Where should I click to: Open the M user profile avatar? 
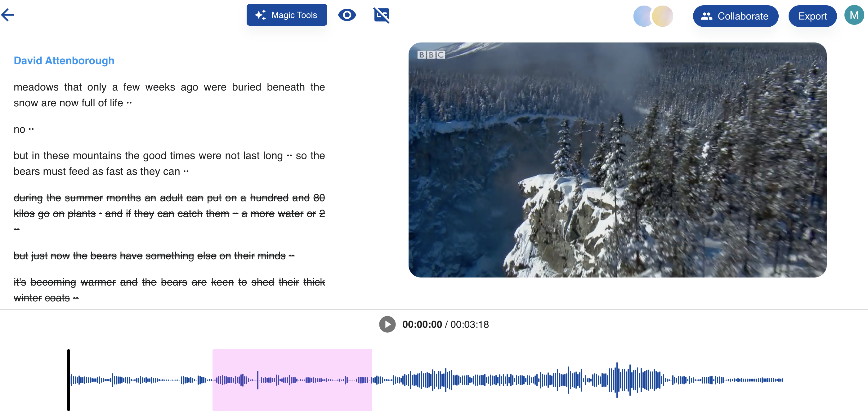pos(853,15)
